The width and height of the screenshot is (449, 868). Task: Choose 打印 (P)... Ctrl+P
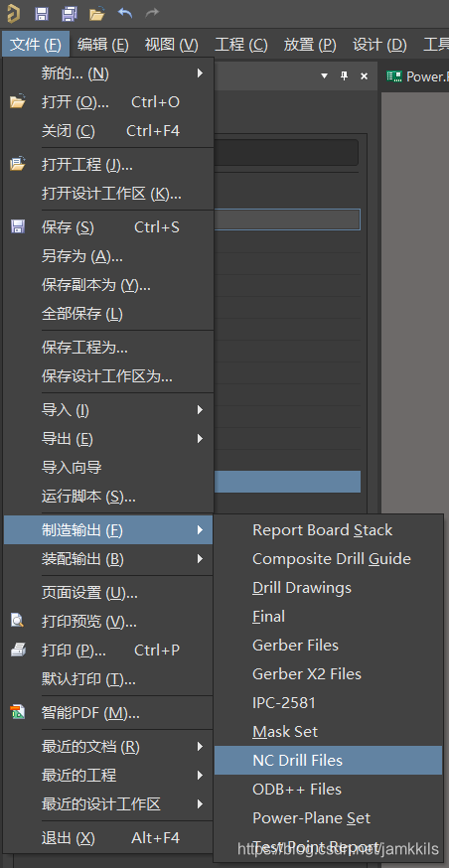click(108, 651)
